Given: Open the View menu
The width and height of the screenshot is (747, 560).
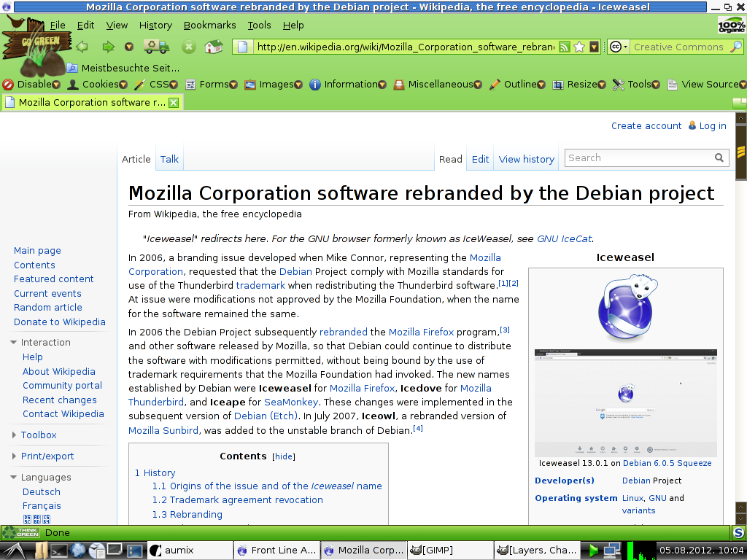Looking at the screenshot, I should point(117,26).
